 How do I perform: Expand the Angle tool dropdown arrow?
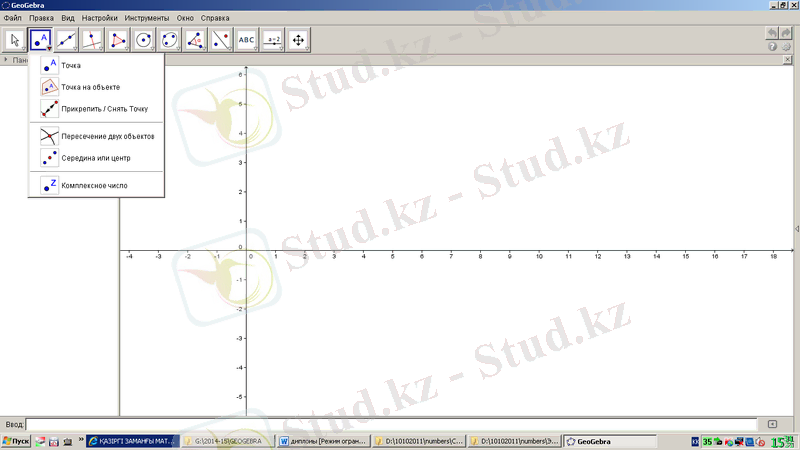pos(204,49)
